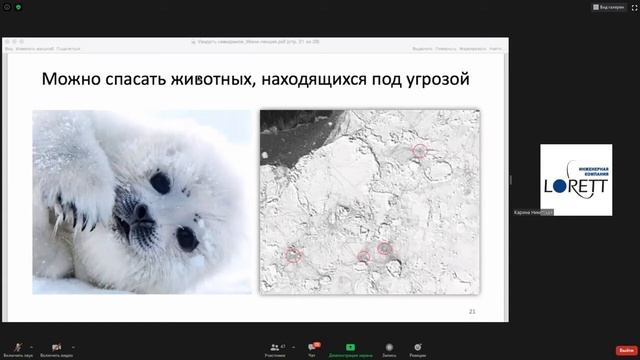
Task: Click the satellite ice image on slide
Action: (370, 202)
